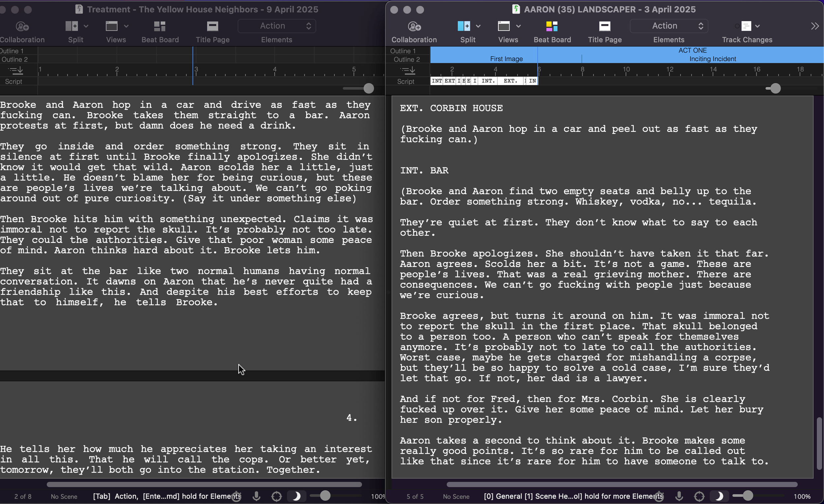824x504 pixels.
Task: Toggle night mode in right window status bar
Action: pyautogui.click(x=719, y=496)
